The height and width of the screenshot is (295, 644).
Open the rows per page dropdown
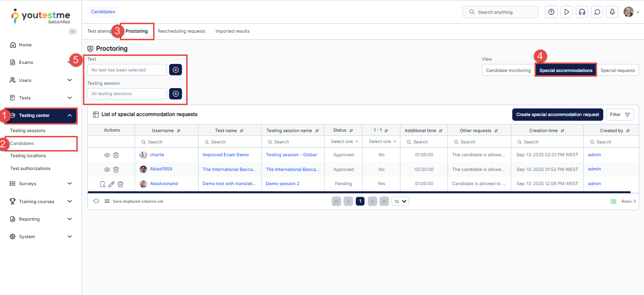[400, 201]
